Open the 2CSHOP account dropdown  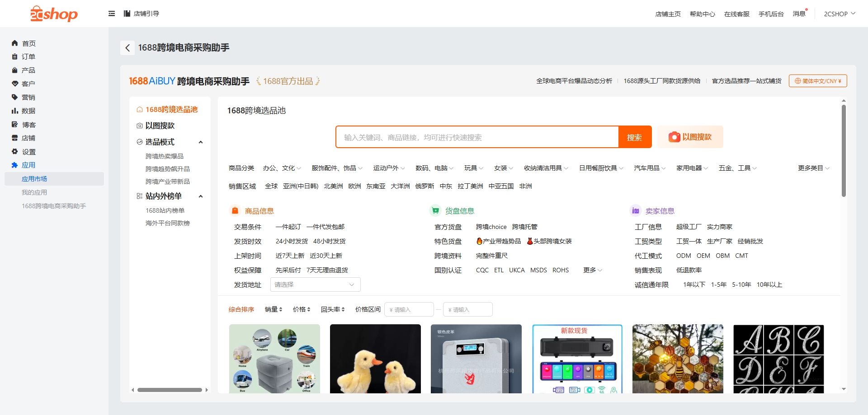coord(840,14)
